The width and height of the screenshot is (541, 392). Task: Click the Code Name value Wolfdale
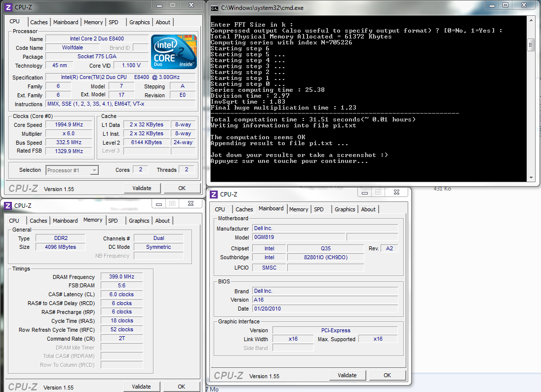point(73,47)
